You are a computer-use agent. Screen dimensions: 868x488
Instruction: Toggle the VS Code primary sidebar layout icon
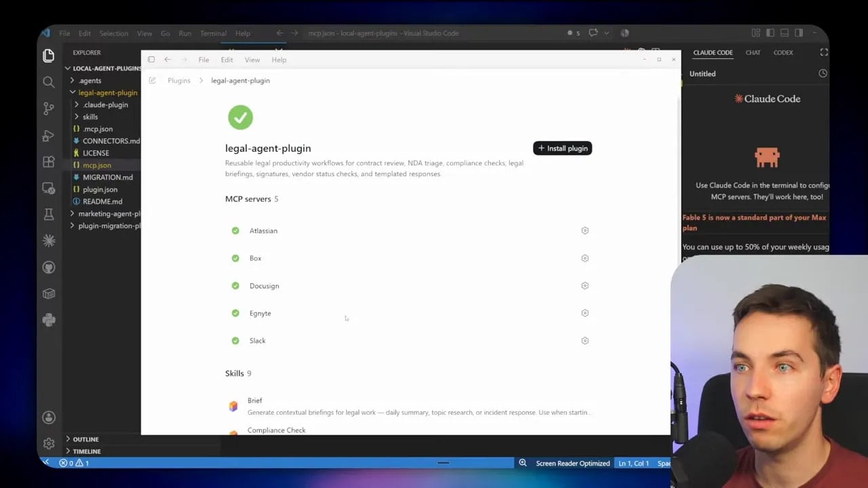pos(770,33)
